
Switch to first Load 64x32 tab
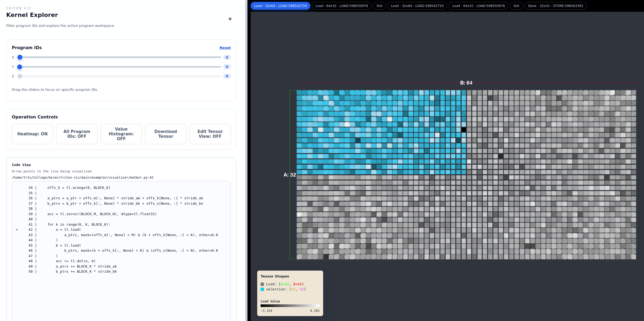click(x=341, y=6)
